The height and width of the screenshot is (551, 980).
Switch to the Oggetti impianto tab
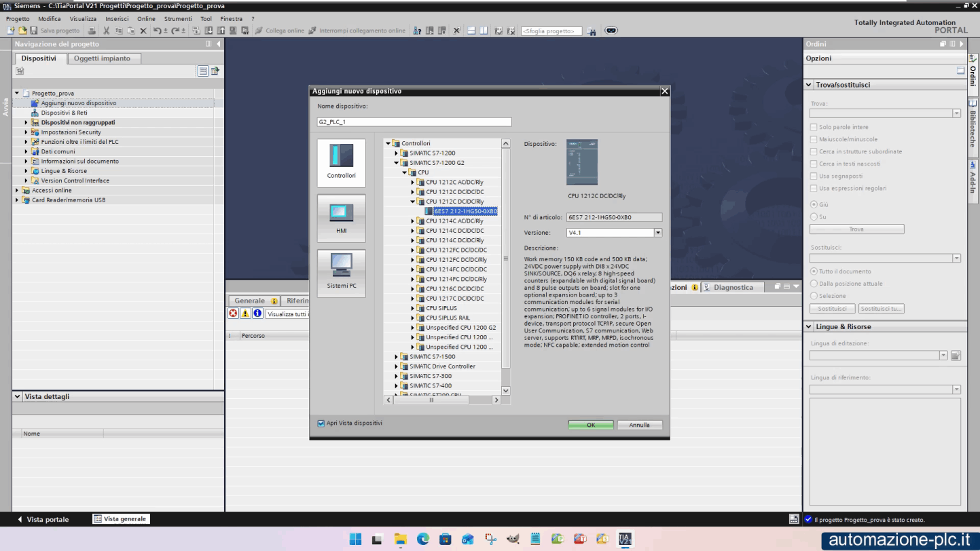click(x=102, y=58)
